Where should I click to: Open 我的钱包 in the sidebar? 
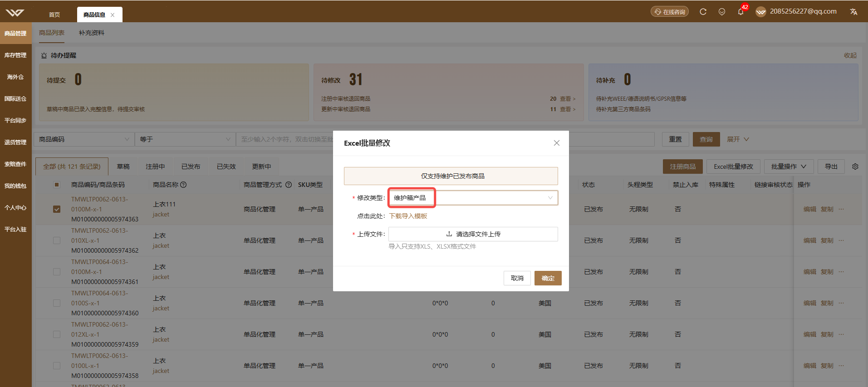coord(15,186)
